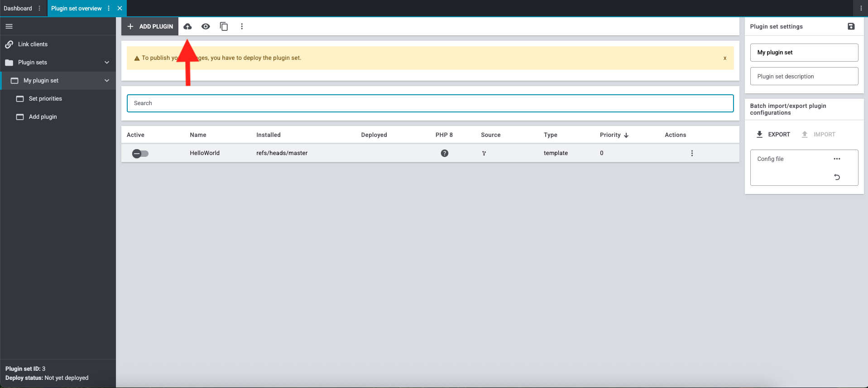This screenshot has width=868, height=388.
Task: Collapse My plugin set tree item
Action: (107, 81)
